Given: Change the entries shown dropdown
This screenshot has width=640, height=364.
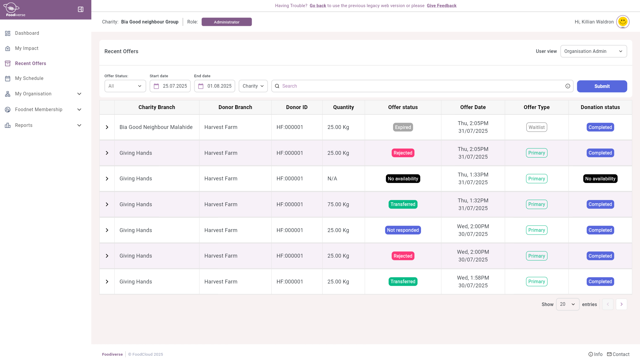Looking at the screenshot, I should (x=567, y=304).
